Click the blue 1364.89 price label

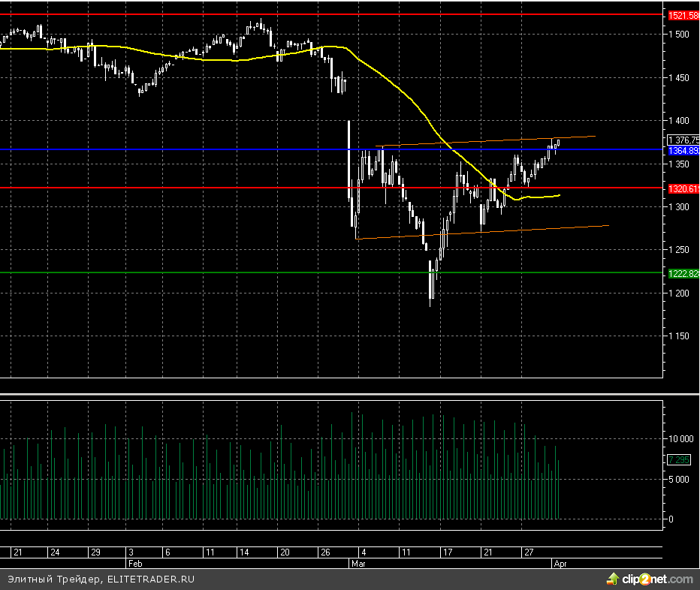point(683,151)
